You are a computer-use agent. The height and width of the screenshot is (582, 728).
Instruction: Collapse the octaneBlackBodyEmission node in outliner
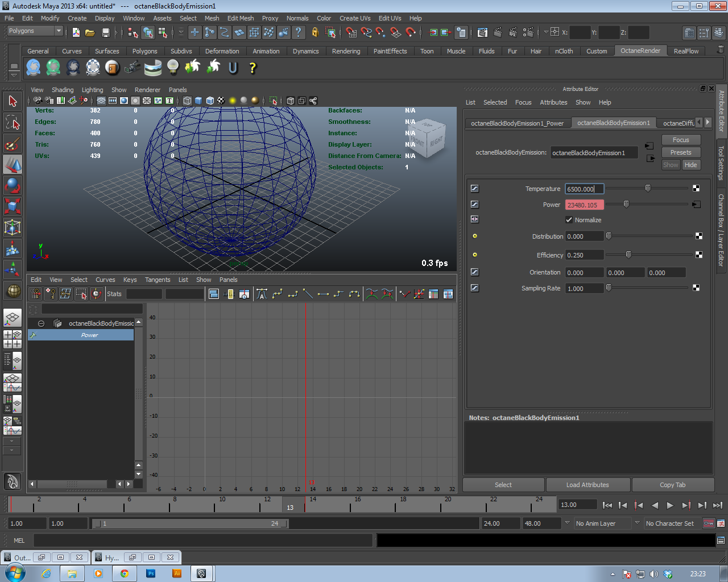[41, 323]
